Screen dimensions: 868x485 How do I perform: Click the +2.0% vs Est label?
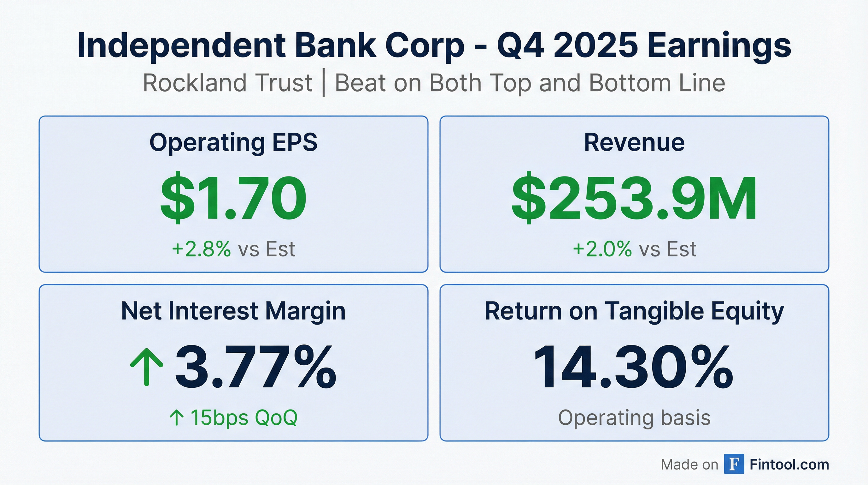tap(634, 249)
